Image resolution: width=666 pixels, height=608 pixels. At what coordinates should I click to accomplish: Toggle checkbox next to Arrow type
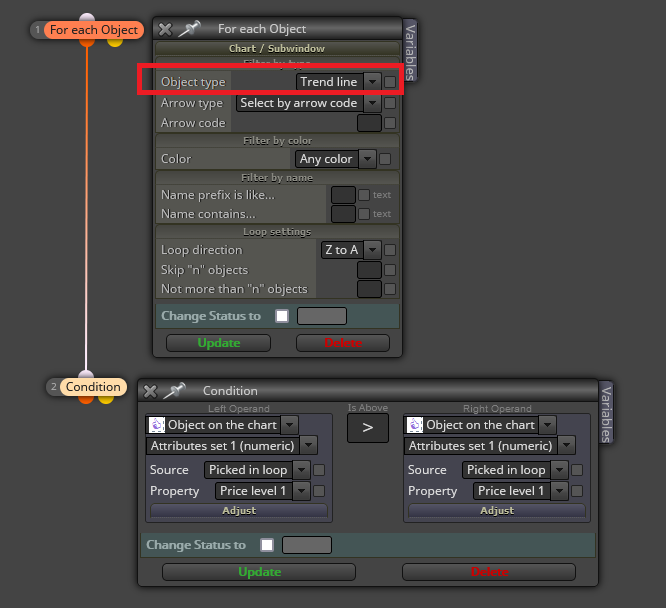pos(390,103)
